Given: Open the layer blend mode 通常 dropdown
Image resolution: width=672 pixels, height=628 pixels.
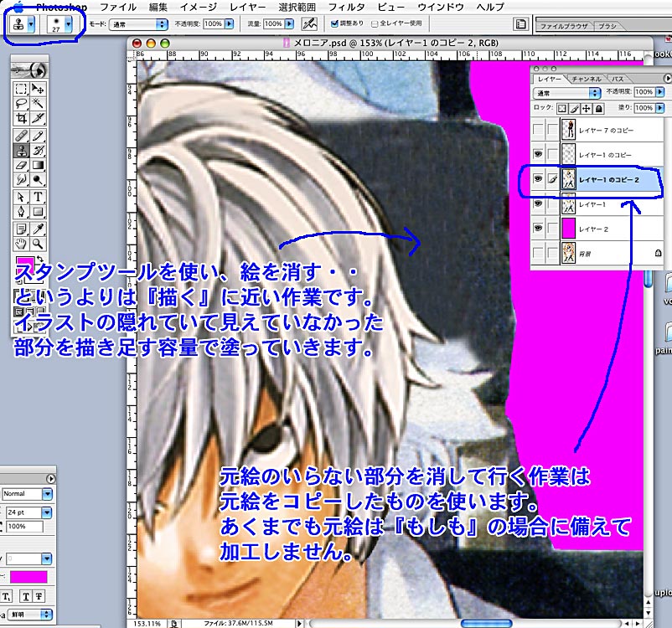Looking at the screenshot, I should point(567,93).
